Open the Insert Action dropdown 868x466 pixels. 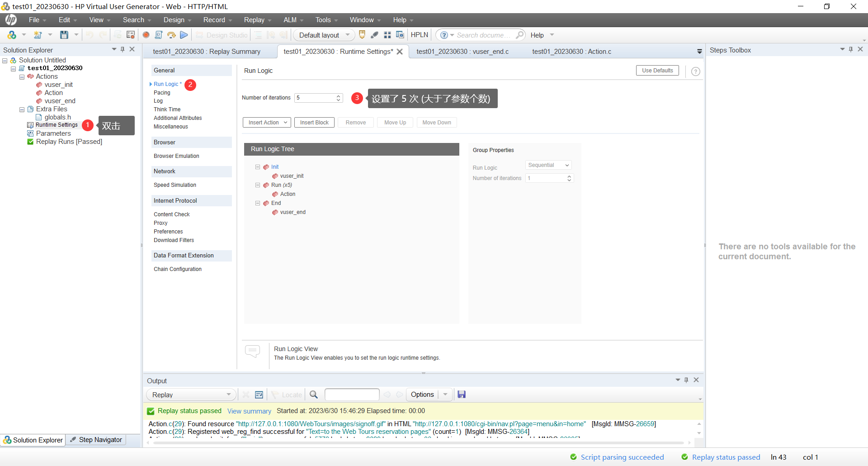(267, 123)
